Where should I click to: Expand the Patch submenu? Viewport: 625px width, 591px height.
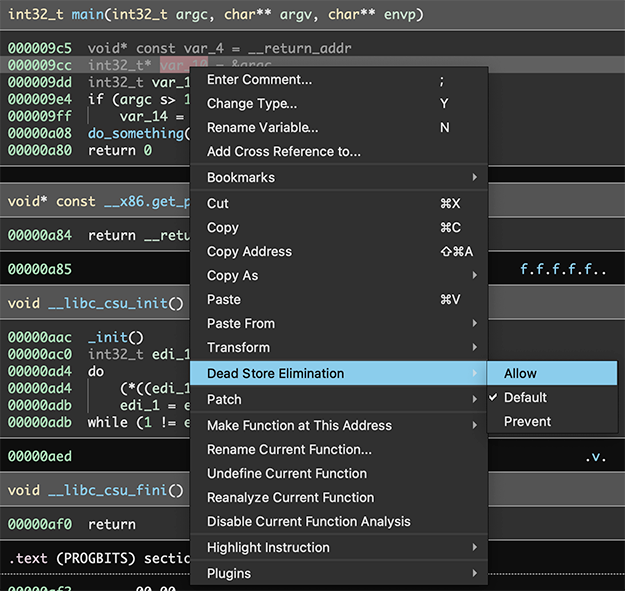point(339,399)
